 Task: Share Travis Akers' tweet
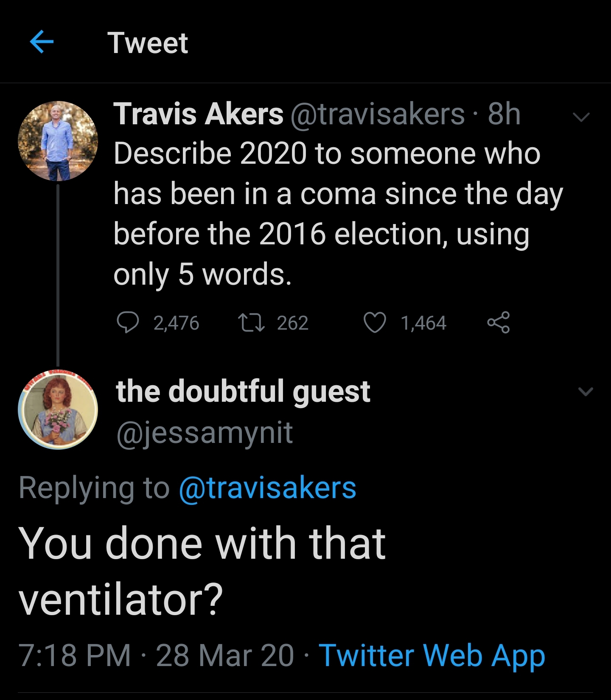[x=498, y=322]
